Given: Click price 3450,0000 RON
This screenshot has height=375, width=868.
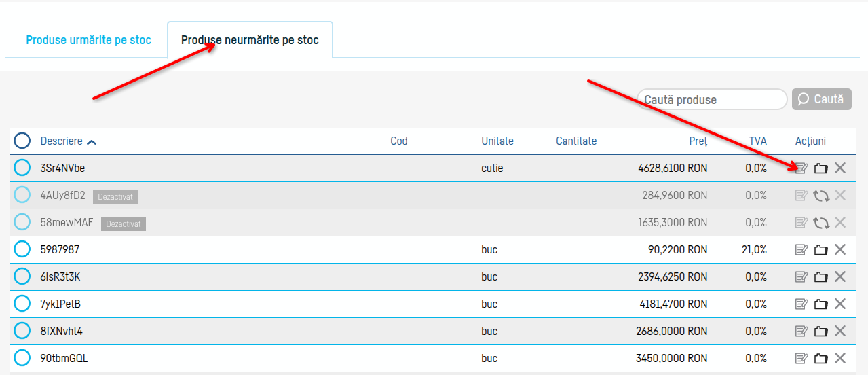Looking at the screenshot, I should tap(673, 358).
